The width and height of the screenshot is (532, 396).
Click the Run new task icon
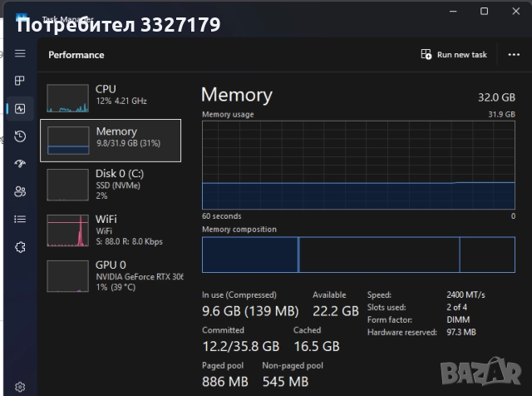pos(426,54)
